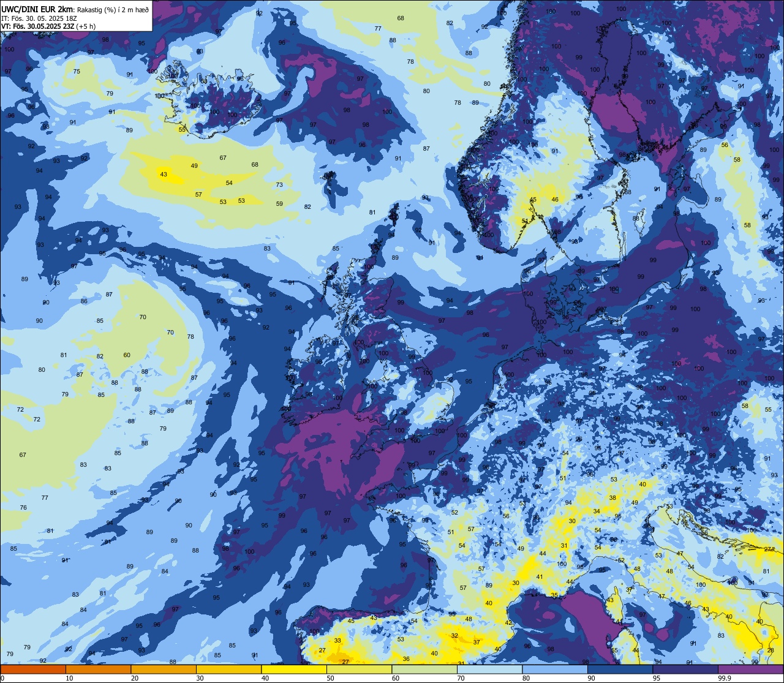Screen dimensions: 784x683
Task: Click the humidity value "60" in the pale green Atlantic patch
Action: [x=127, y=355]
